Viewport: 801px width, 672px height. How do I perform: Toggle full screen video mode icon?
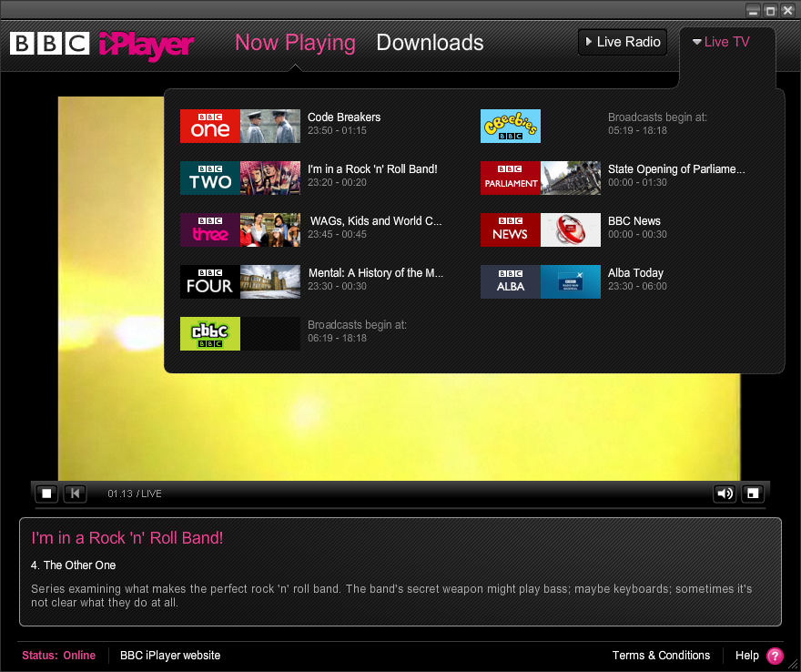tap(753, 494)
